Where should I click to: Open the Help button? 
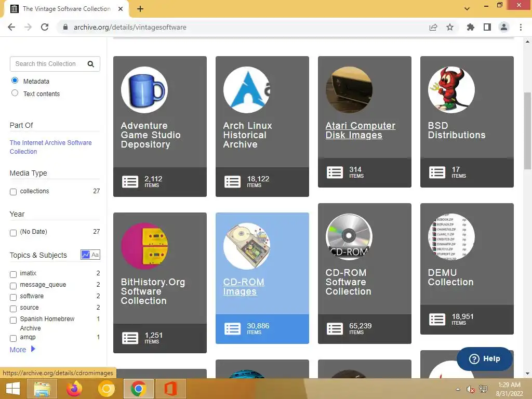click(x=485, y=358)
